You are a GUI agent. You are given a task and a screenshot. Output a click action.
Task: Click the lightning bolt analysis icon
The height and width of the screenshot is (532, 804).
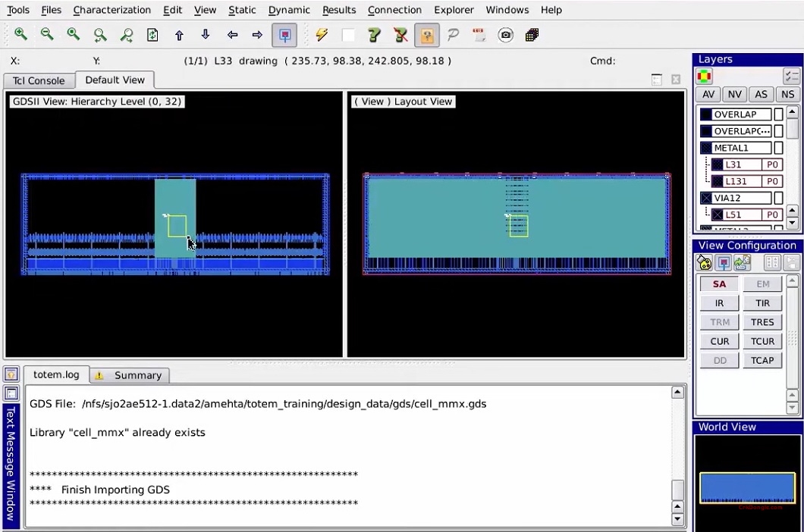click(x=322, y=35)
